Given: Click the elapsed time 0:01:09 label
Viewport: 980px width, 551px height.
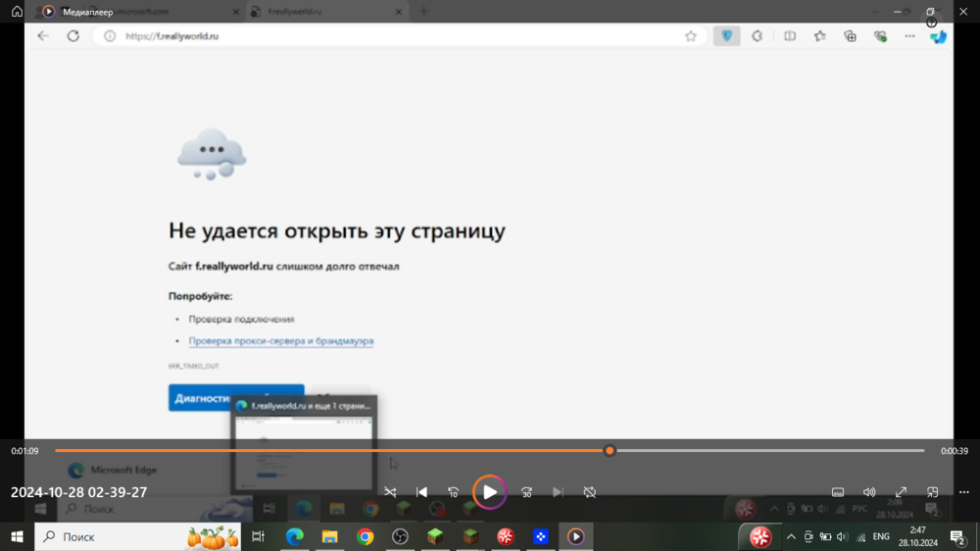Looking at the screenshot, I should [x=25, y=451].
